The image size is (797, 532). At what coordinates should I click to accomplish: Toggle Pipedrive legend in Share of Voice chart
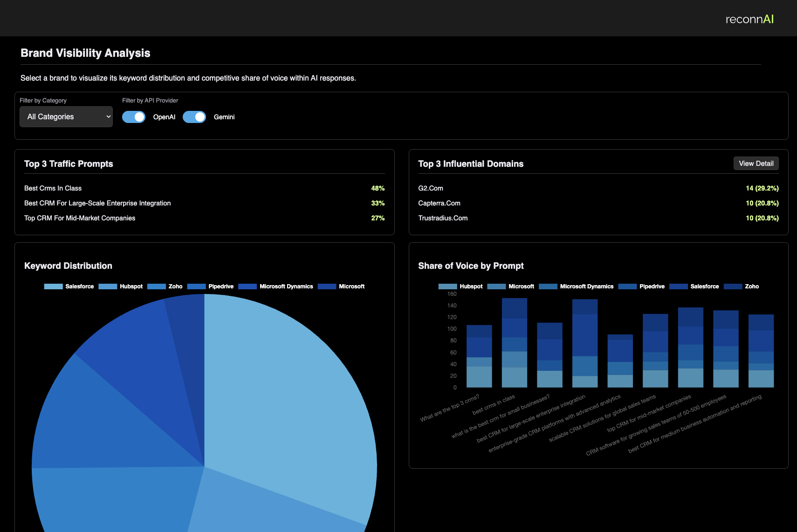641,286
